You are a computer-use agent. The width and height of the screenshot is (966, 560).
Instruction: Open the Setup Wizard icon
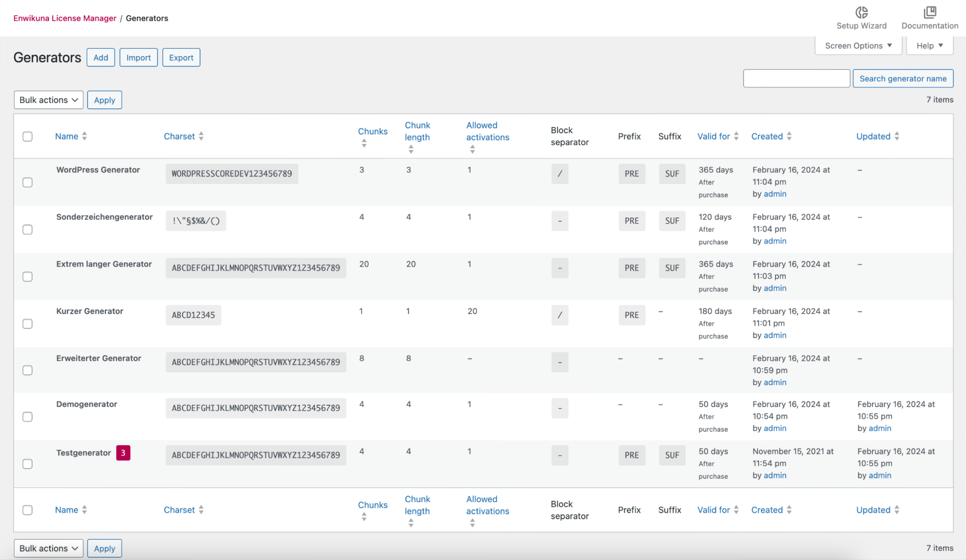[861, 12]
